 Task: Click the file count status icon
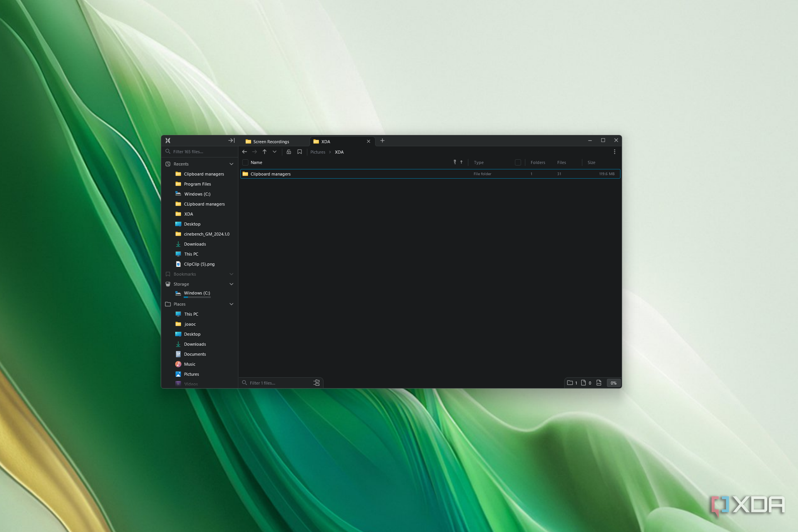point(583,383)
